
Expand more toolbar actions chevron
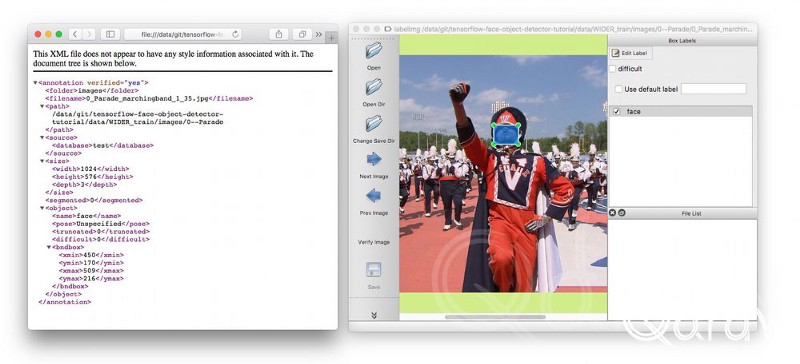pyautogui.click(x=374, y=316)
